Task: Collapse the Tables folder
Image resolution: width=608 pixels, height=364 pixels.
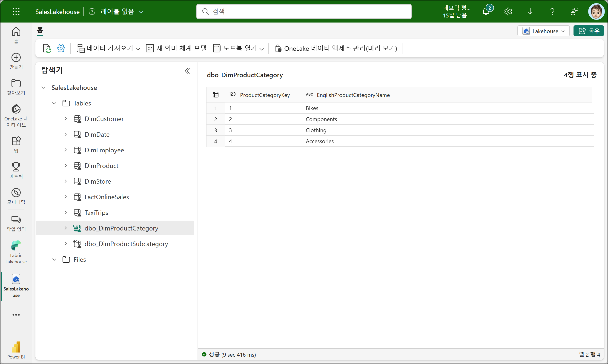Action: point(54,103)
